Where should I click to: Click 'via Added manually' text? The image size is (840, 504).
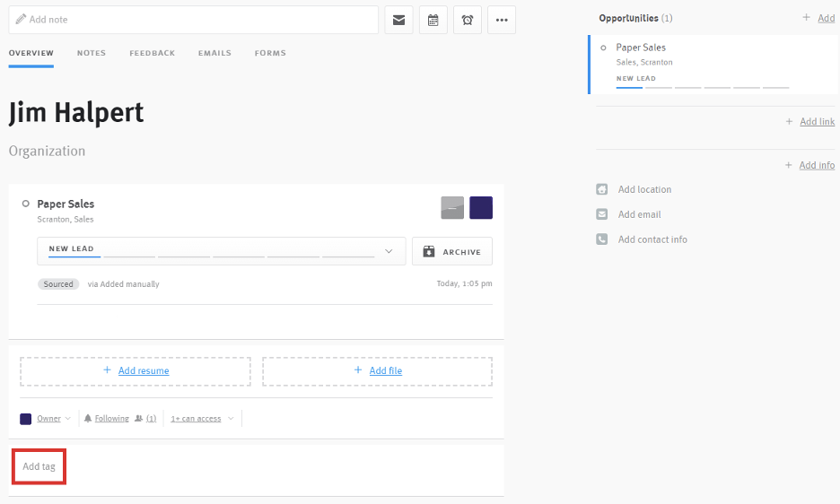(124, 284)
